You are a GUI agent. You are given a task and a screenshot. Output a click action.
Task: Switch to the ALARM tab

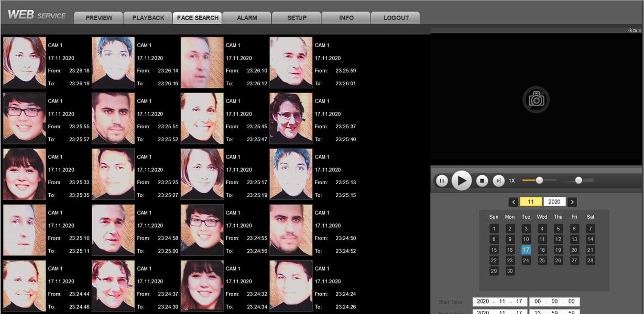point(247,18)
